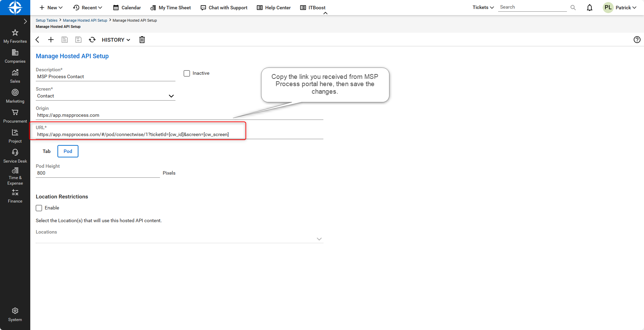Open the Companies module
The width and height of the screenshot is (644, 330).
15,56
